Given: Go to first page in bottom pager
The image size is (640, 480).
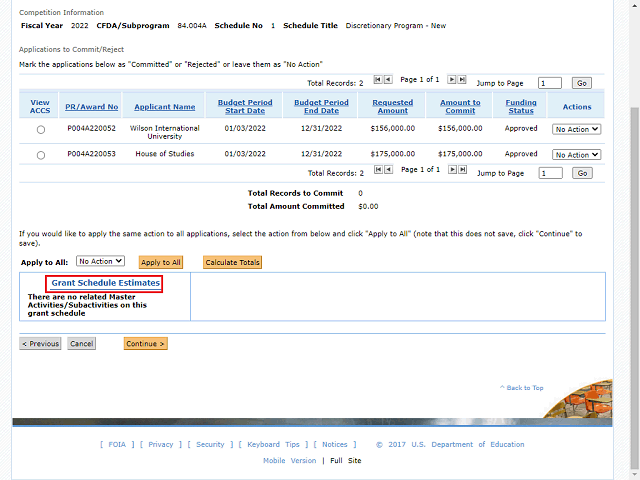Looking at the screenshot, I should [x=378, y=169].
